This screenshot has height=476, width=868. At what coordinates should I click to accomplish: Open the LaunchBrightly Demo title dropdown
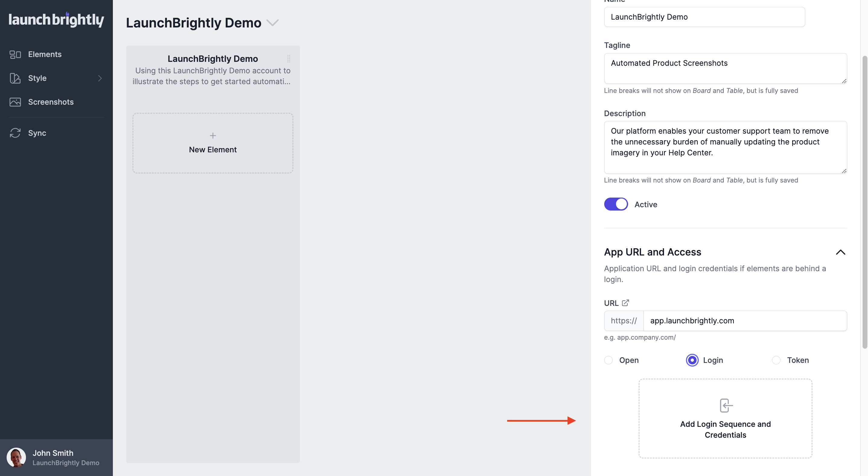tap(273, 23)
